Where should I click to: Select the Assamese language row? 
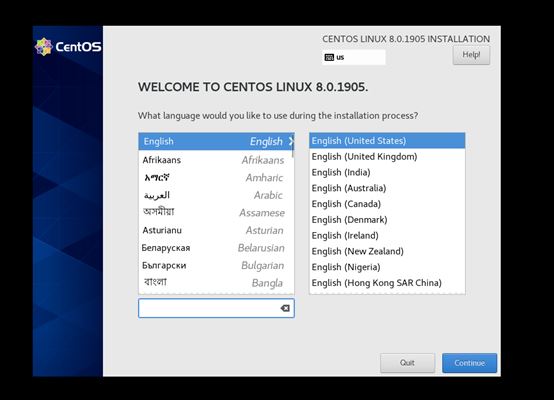(x=216, y=212)
